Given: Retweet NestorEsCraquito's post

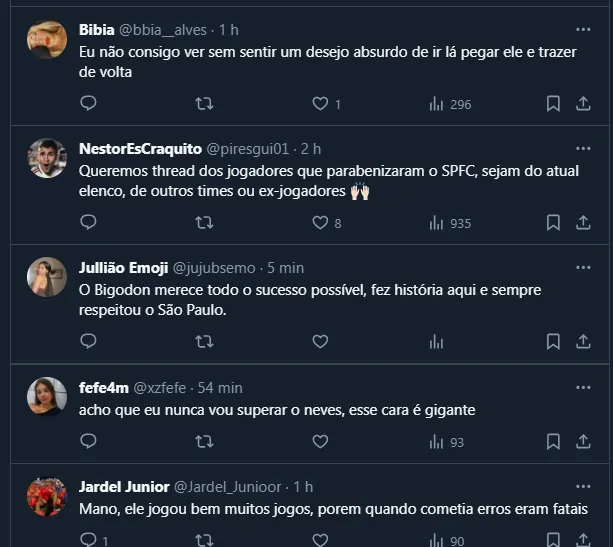Looking at the screenshot, I should point(204,223).
